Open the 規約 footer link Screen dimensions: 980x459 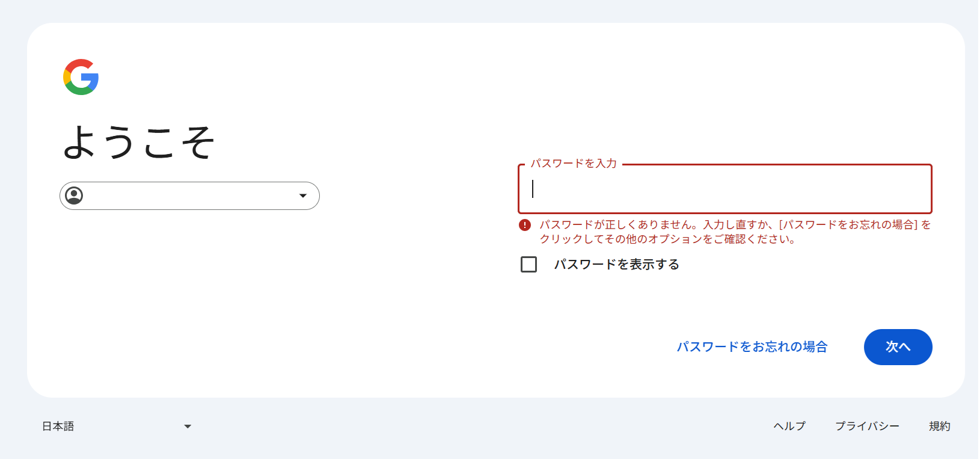tap(939, 426)
